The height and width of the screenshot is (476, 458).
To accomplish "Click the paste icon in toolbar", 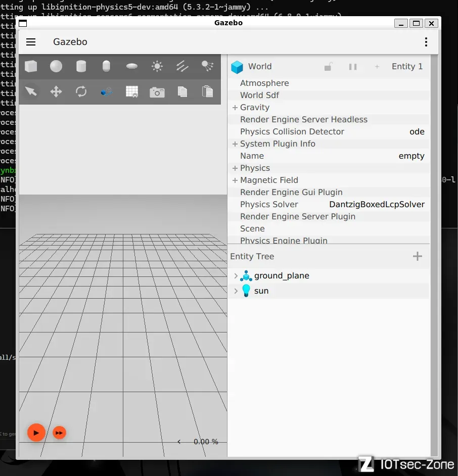I will click(207, 91).
